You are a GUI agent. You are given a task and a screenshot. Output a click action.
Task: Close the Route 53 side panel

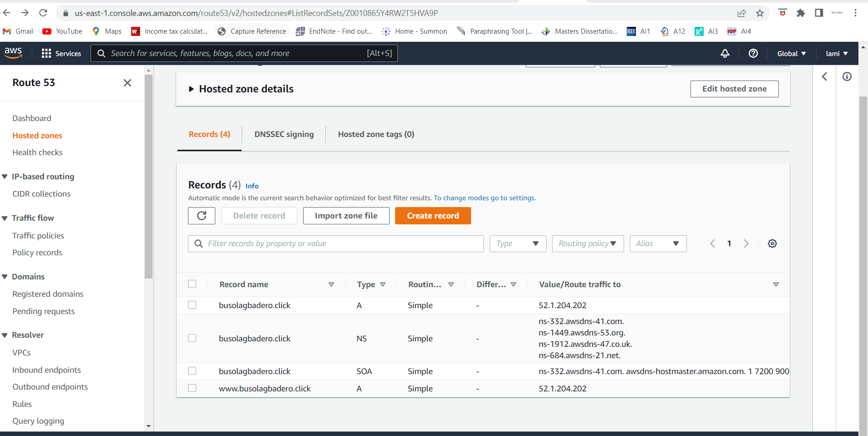(x=127, y=83)
